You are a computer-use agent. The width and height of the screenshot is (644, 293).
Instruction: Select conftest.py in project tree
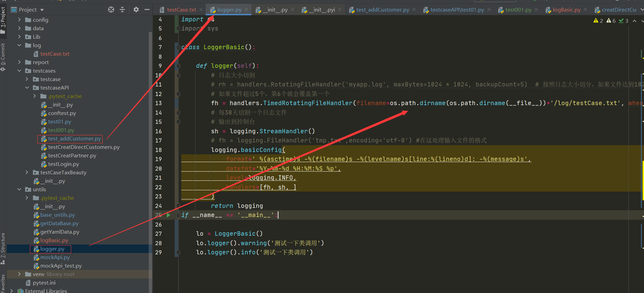click(x=62, y=113)
